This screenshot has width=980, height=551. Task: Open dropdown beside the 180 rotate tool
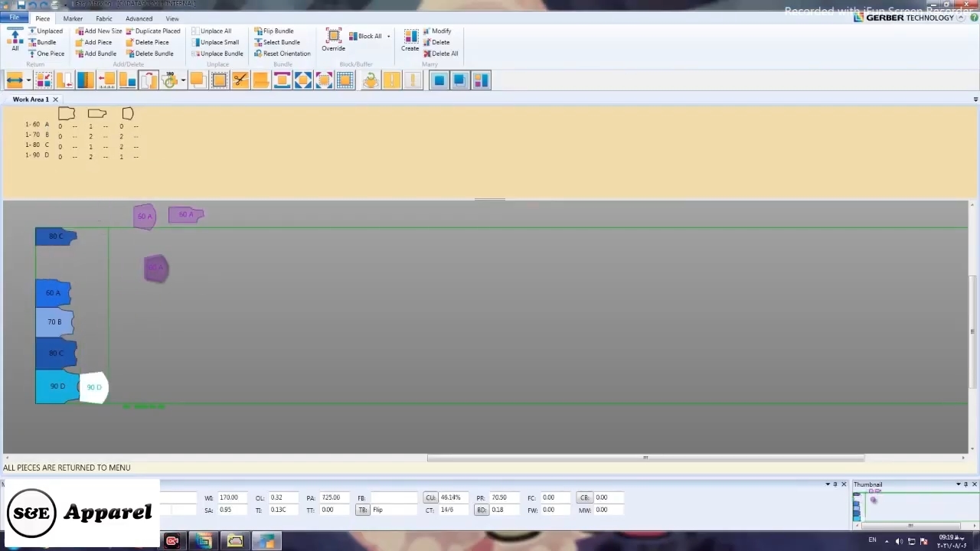[x=183, y=80]
